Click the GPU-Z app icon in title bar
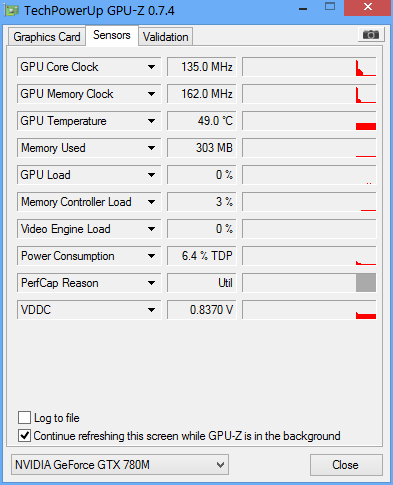This screenshot has width=393, height=485. (x=11, y=11)
